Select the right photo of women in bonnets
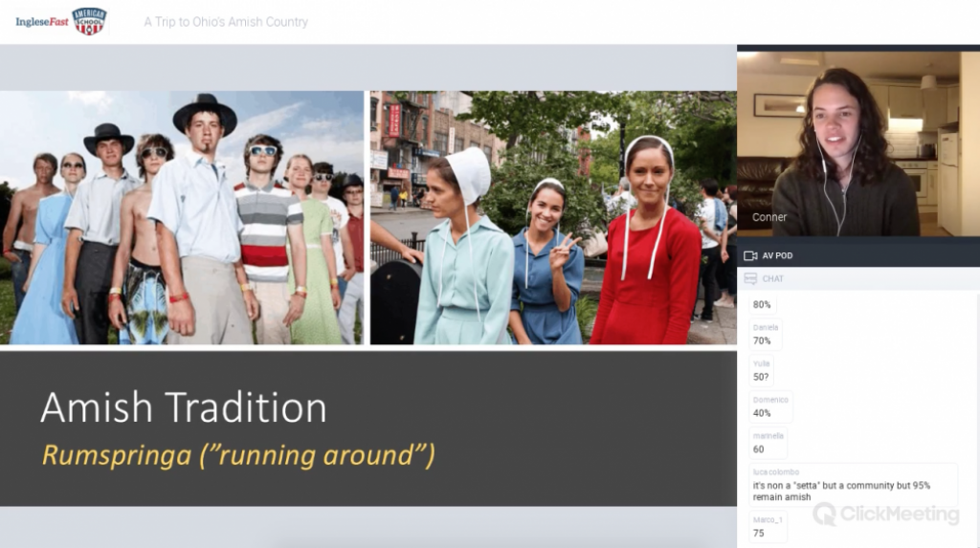980x548 pixels. (x=552, y=217)
